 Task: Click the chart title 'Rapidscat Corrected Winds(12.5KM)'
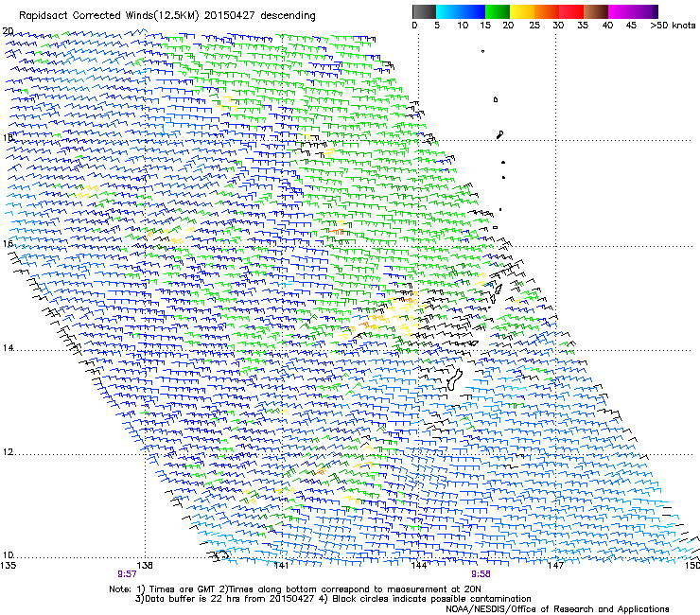point(109,16)
